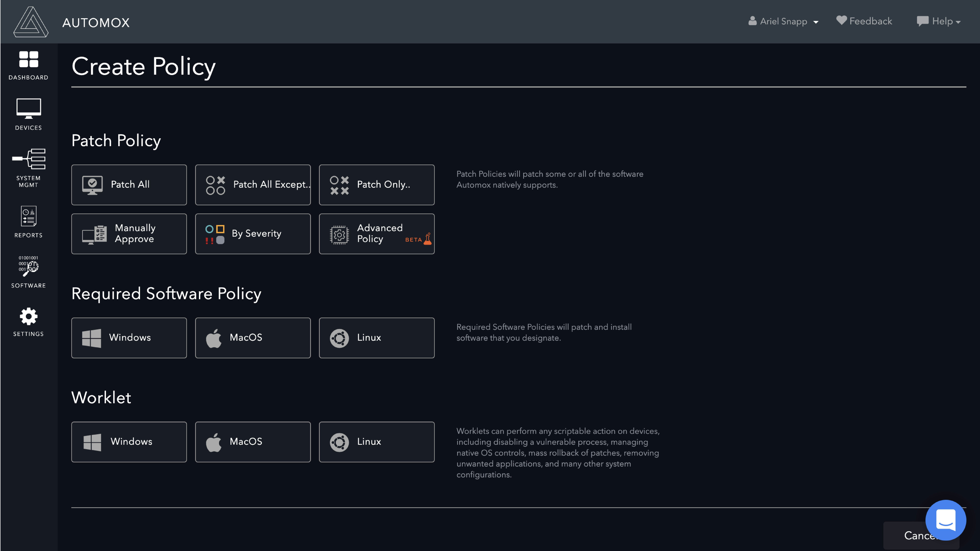
Task: Click the Automox logo icon
Action: (31, 22)
